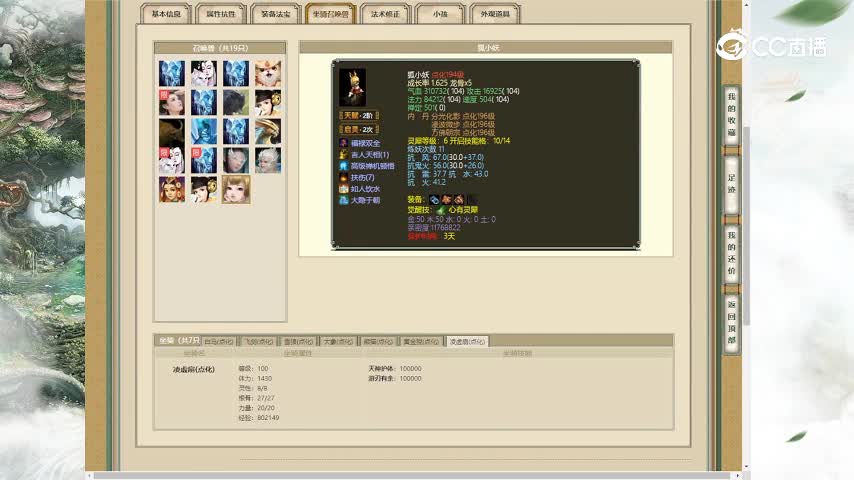Select the brown bull summon thumbnail
This screenshot has height=480, width=854.
click(x=172, y=132)
